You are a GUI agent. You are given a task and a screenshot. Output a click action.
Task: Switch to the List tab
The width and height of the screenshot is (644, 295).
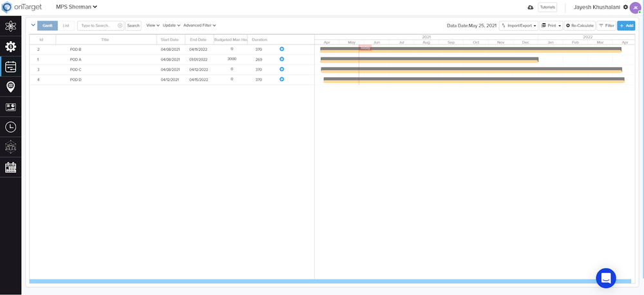[x=66, y=26]
